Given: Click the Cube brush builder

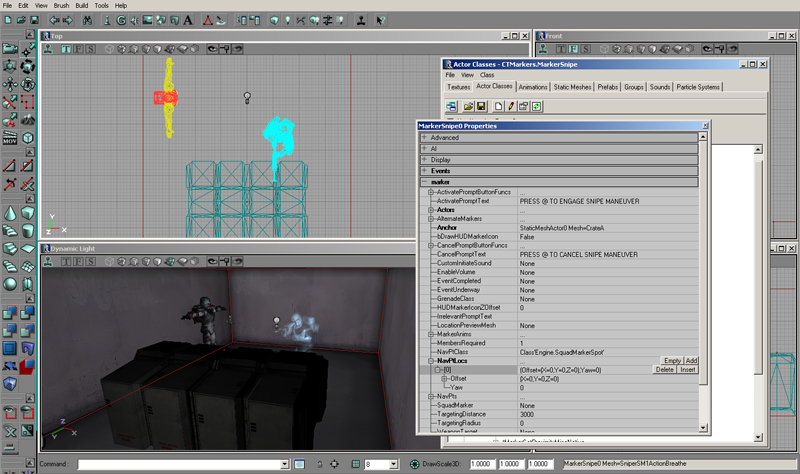Looking at the screenshot, I should coord(28,213).
